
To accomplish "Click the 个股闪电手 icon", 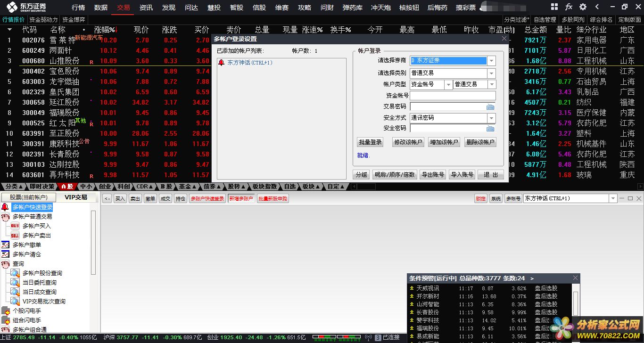I will click(5, 311).
